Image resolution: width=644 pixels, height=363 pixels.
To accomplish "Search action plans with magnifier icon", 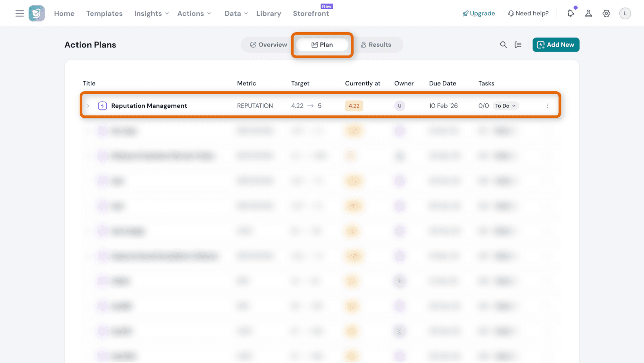I will [x=503, y=45].
